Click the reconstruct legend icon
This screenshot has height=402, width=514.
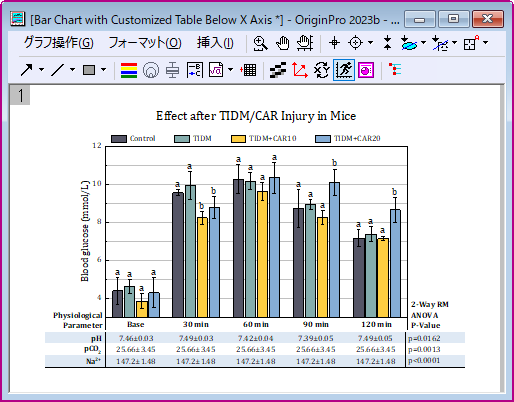coord(195,70)
